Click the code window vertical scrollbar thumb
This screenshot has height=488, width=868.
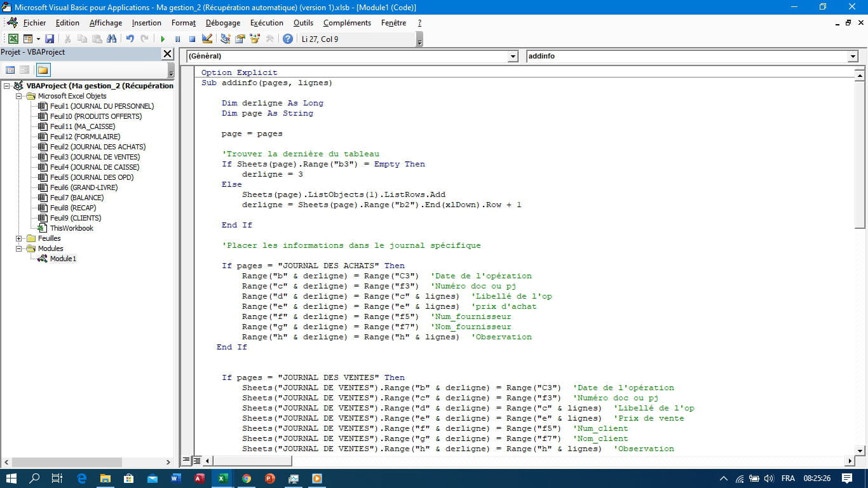click(860, 155)
